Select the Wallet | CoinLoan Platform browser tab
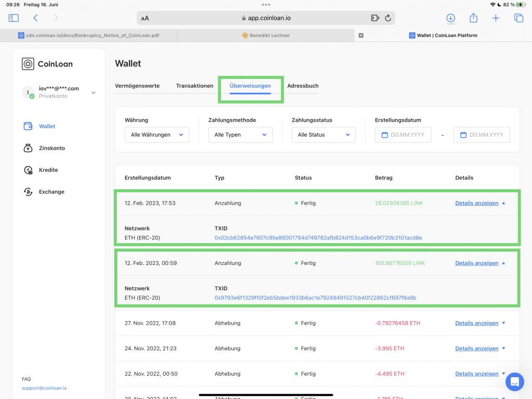The height and width of the screenshot is (399, 532). click(x=443, y=35)
